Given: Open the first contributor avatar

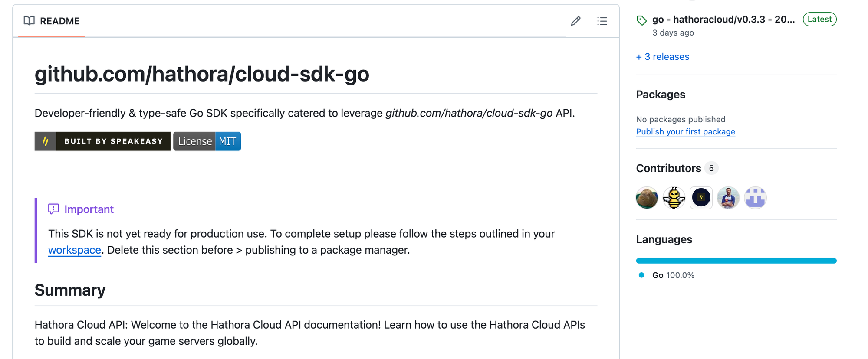Looking at the screenshot, I should (647, 198).
